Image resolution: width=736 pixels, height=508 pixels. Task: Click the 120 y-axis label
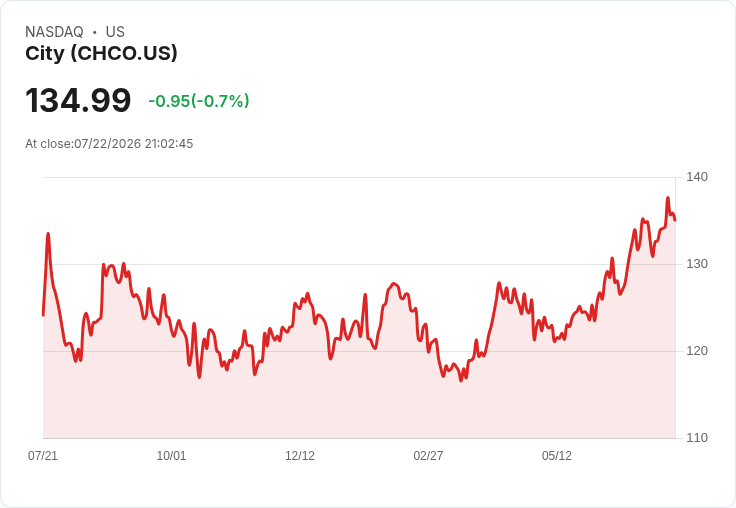[x=697, y=351]
